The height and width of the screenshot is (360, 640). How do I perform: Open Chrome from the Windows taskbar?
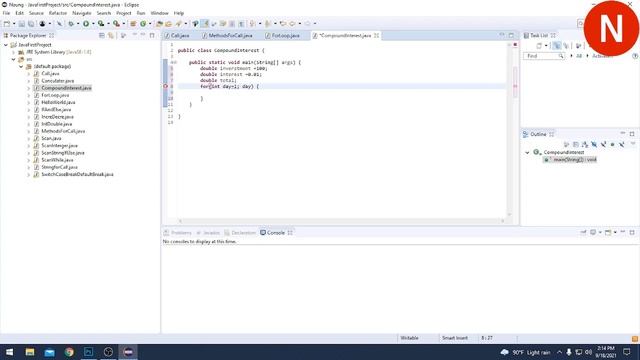click(69, 352)
